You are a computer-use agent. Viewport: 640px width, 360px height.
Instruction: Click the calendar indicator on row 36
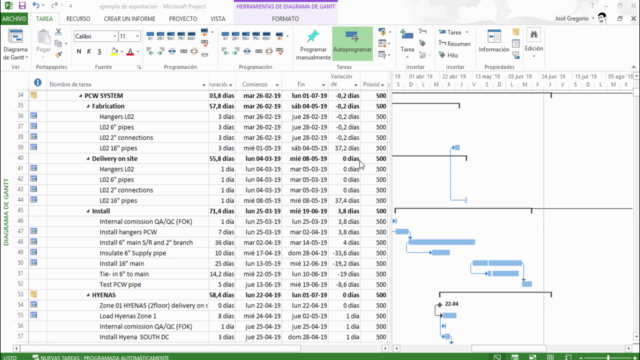coord(33,116)
